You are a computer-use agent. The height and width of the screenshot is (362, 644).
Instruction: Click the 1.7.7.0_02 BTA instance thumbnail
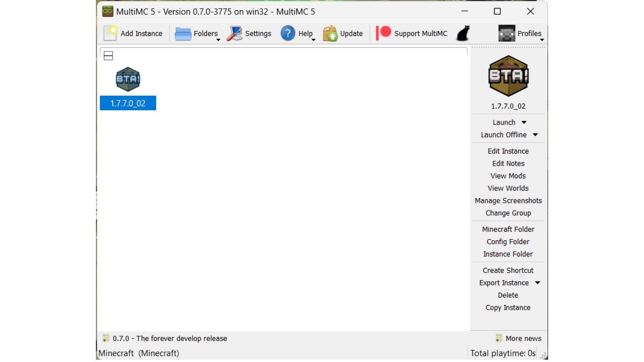(x=128, y=79)
